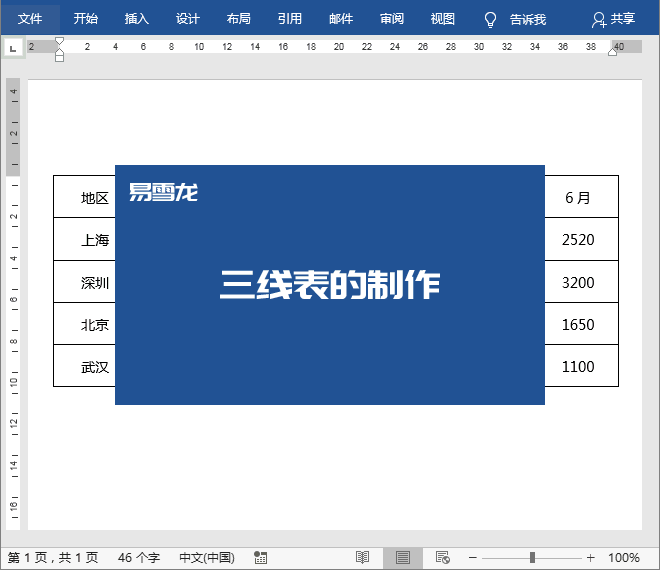The height and width of the screenshot is (570, 660).
Task: Click the zoom in plus button
Action: pos(591,558)
